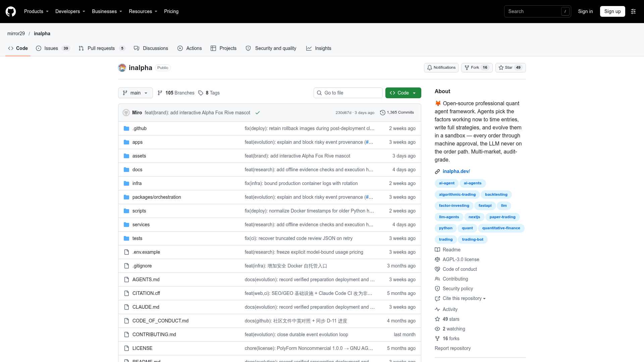Open the green Code dropdown

pyautogui.click(x=403, y=93)
